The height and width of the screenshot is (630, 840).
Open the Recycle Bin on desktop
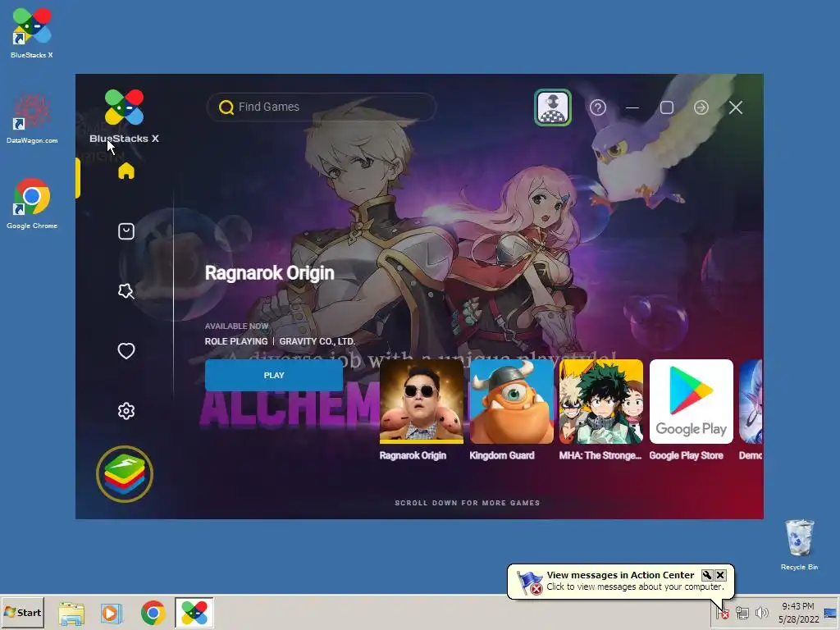(799, 545)
